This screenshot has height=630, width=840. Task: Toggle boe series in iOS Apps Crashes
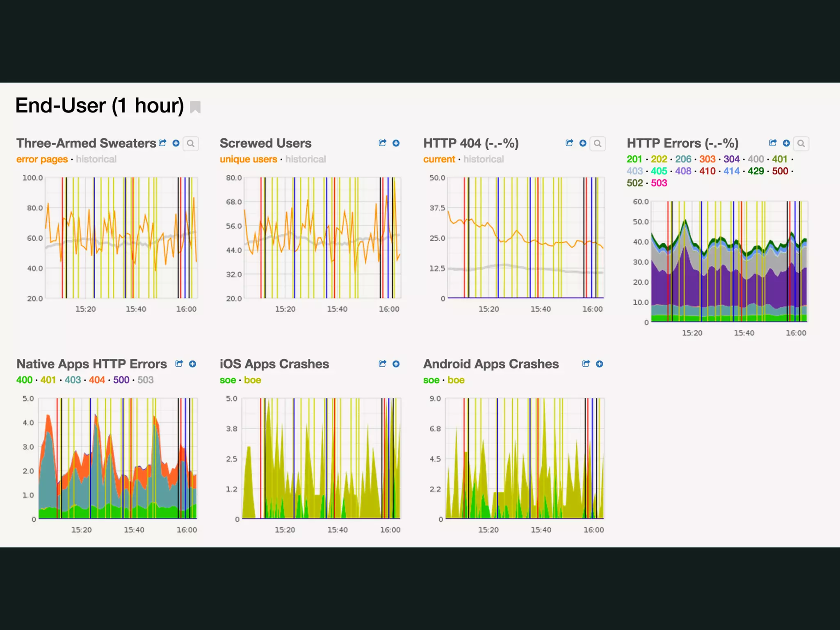[252, 380]
